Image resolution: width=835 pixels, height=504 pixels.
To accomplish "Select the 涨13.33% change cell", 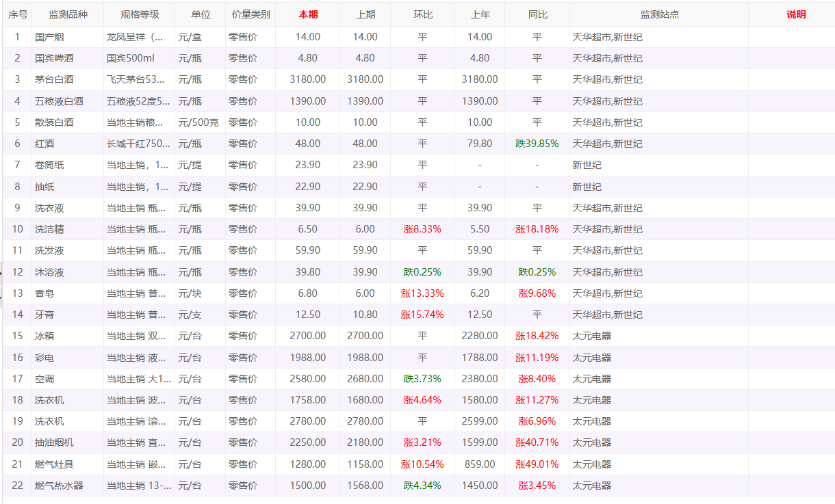I will 423,293.
